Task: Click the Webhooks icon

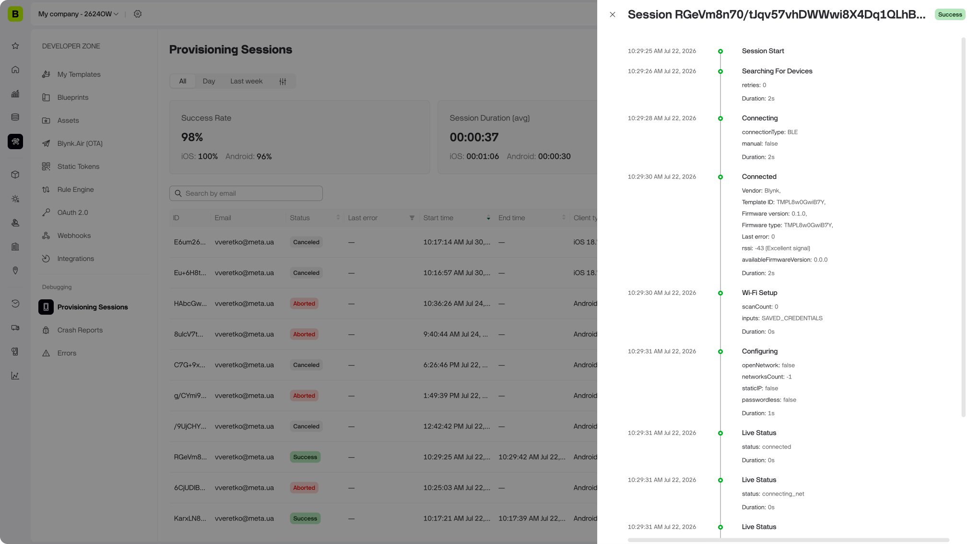Action: (46, 236)
